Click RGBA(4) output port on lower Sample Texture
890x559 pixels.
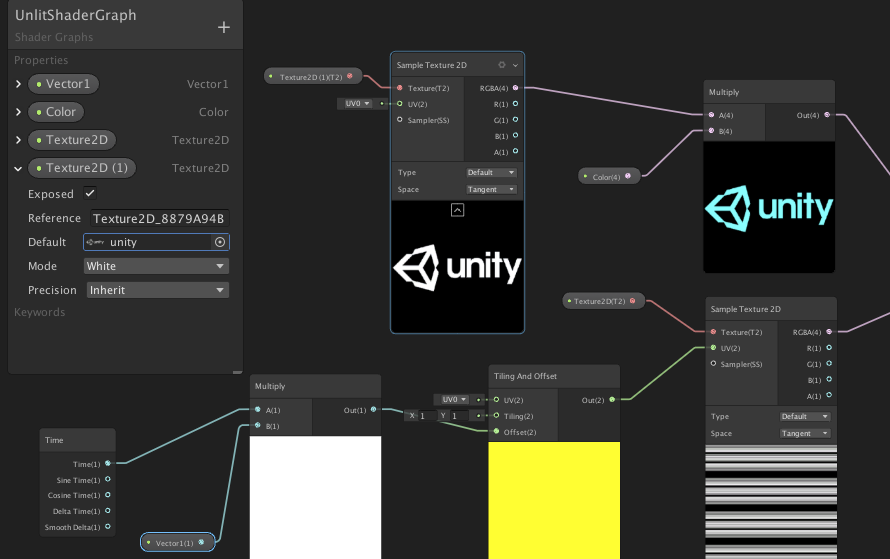point(829,332)
